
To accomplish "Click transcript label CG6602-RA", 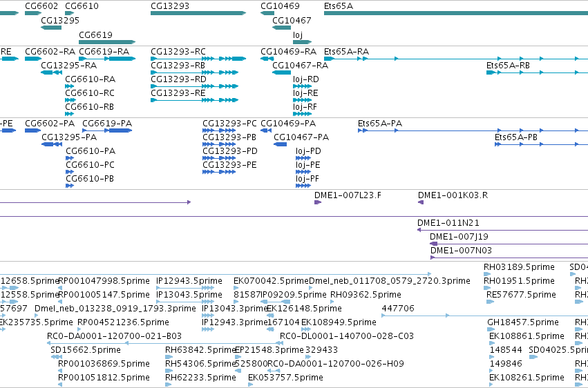I will click(x=50, y=52).
